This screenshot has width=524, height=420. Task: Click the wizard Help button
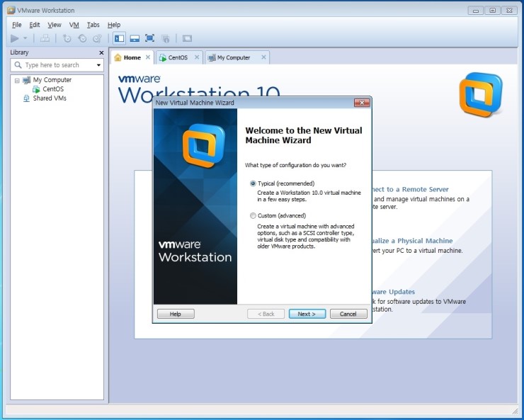[176, 314]
